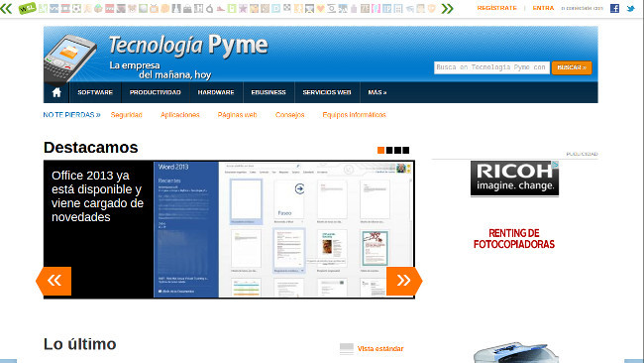The image size is (644, 363).
Task: Click the paper plane site icon
Action: coord(409,8)
